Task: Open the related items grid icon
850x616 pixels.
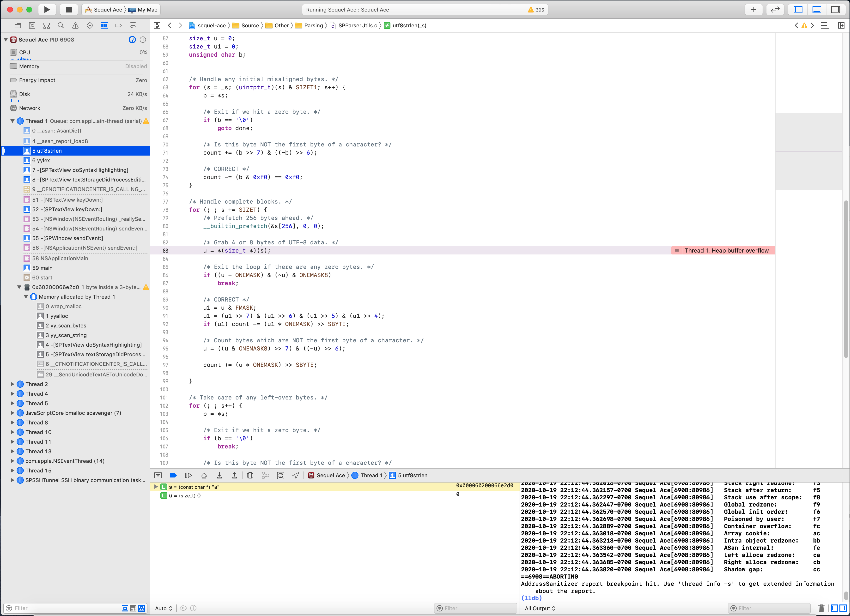Action: 157,25
